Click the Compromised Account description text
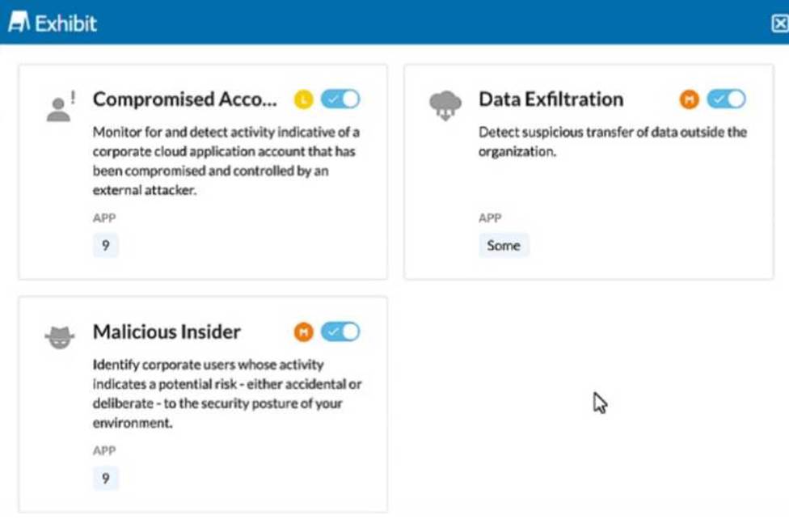Viewport: 789px width, 532px height. (x=226, y=161)
